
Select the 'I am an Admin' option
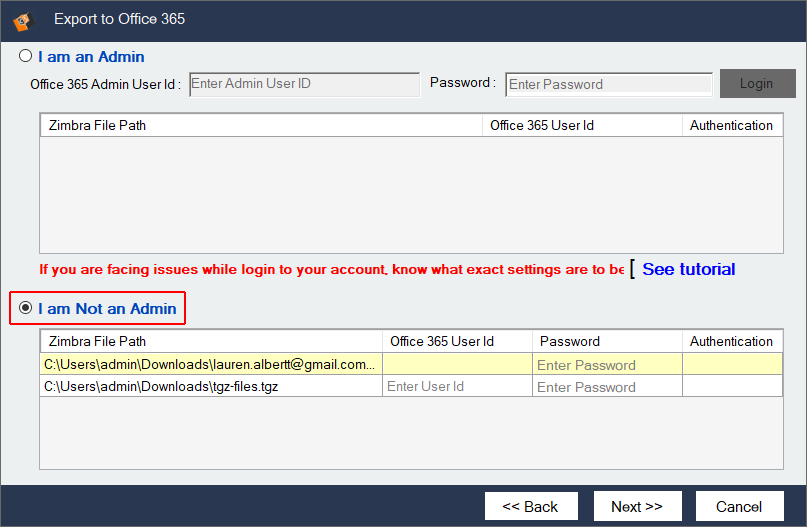tap(26, 57)
